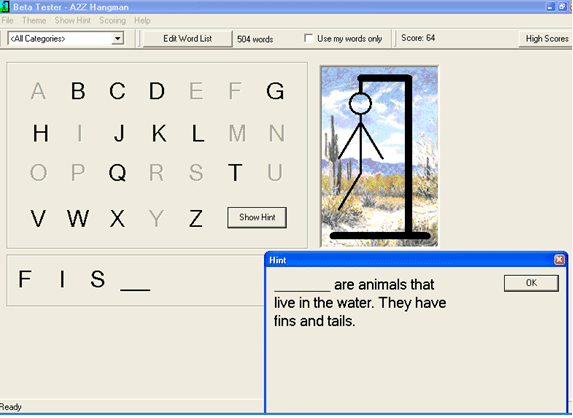Click the greyed-out letter R
Screen dimensions: 573x418
click(156, 172)
